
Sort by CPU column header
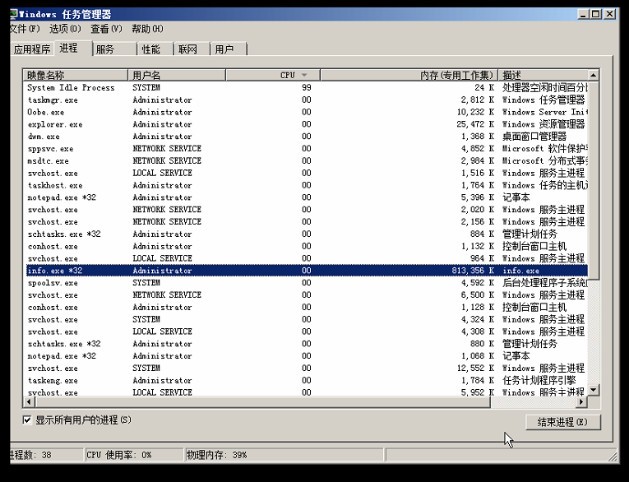pyautogui.click(x=273, y=75)
